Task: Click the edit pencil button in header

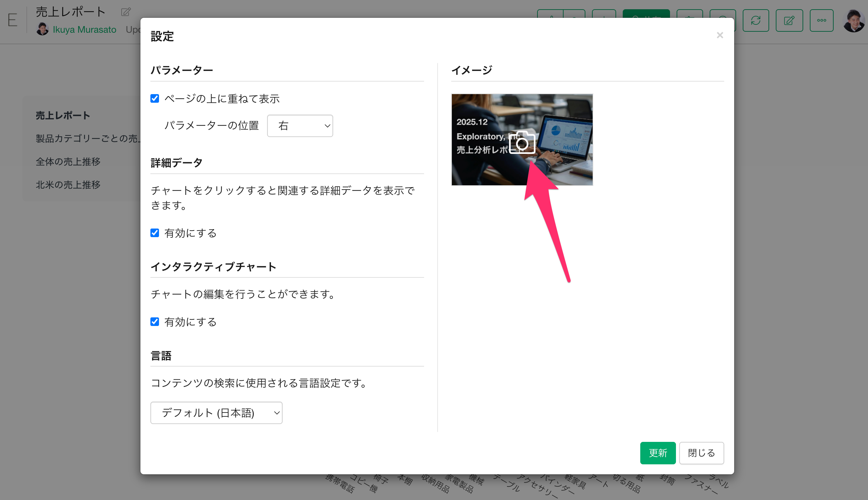Action: (789, 20)
